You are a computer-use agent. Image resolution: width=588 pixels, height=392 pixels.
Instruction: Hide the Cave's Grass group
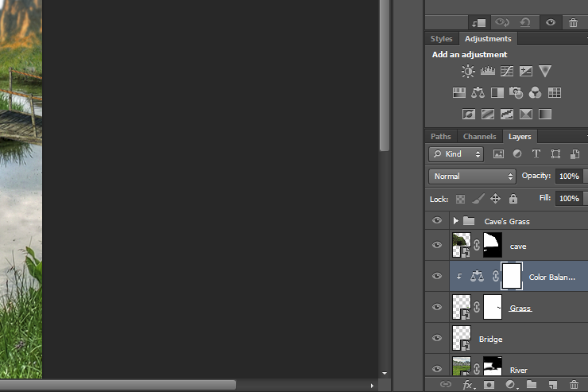click(x=437, y=220)
